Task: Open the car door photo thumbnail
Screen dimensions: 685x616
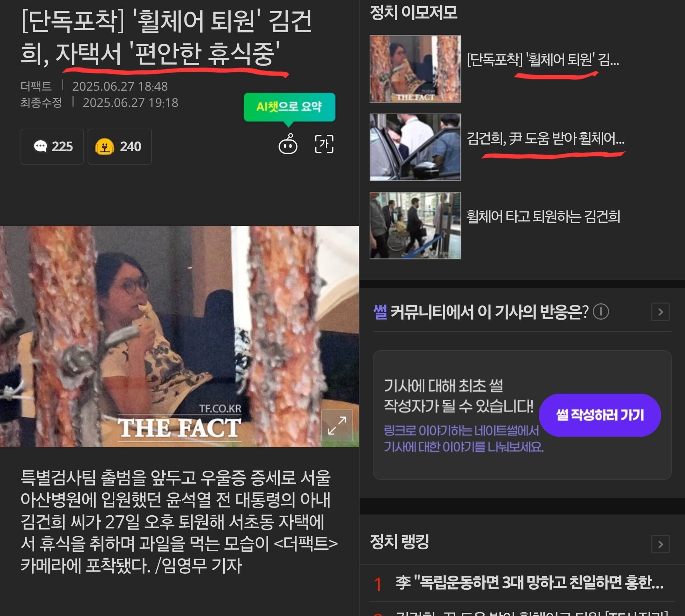Action: (415, 147)
